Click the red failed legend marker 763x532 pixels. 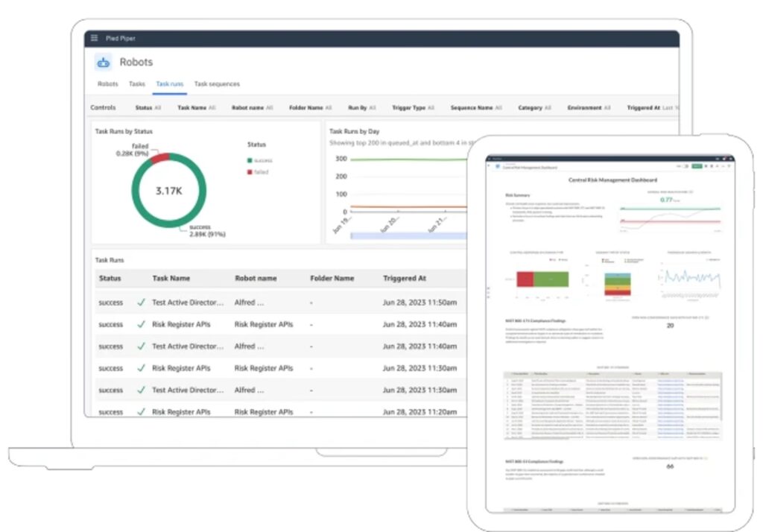coord(250,171)
